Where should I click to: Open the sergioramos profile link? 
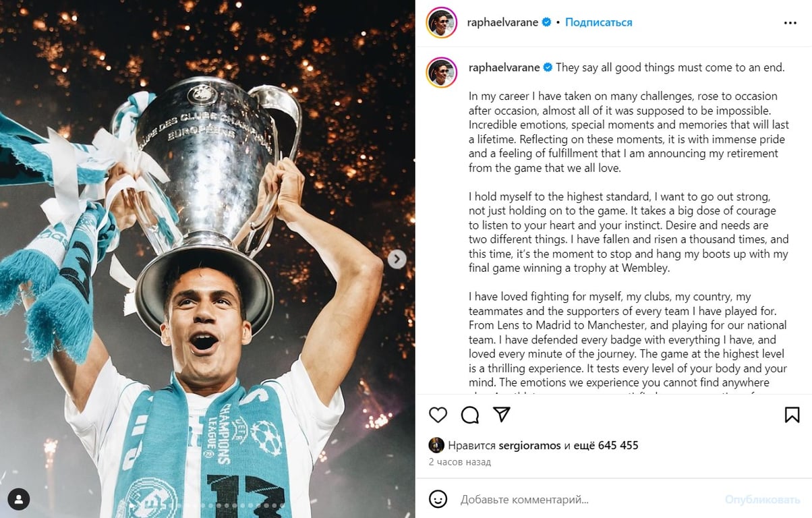(530, 445)
